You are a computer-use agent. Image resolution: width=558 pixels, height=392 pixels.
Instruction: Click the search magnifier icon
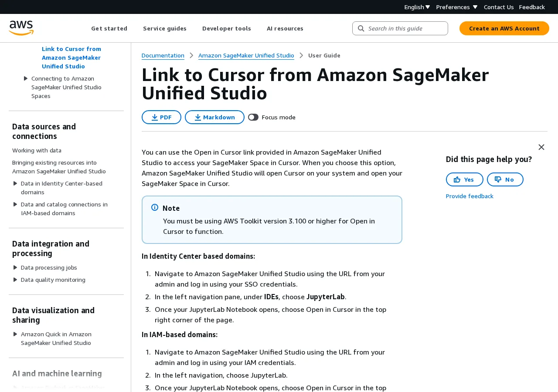[x=361, y=28]
